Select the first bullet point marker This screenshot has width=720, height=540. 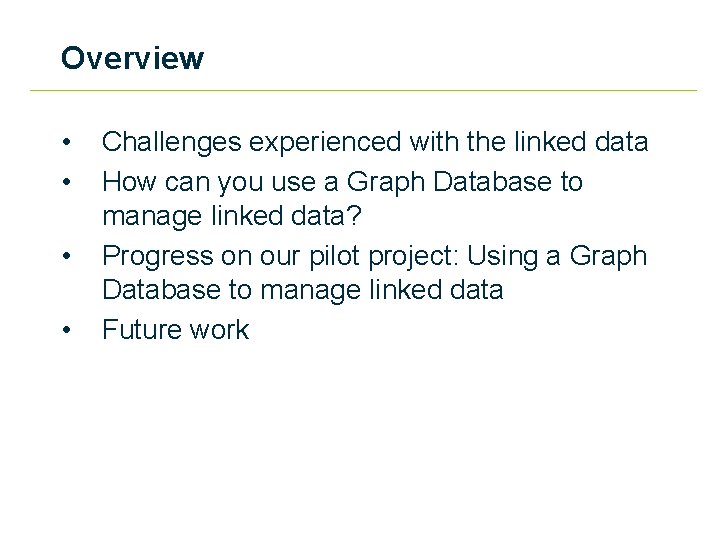click(67, 142)
